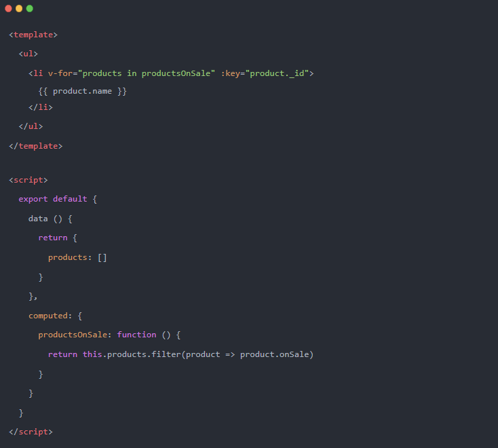Click the red close dot
Screen dimensions: 498x448
tap(8, 8)
